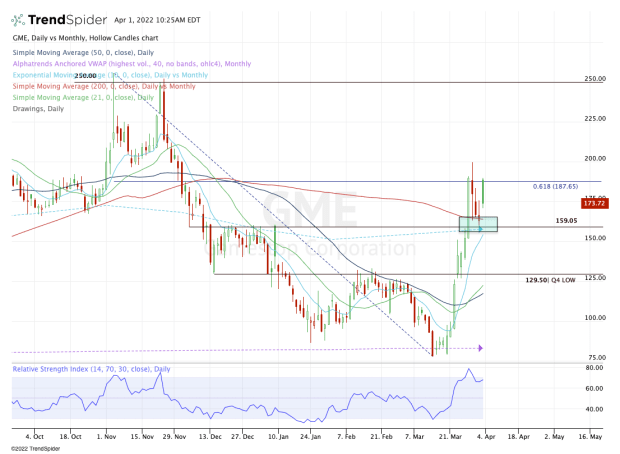This screenshot has width=620, height=454.
Task: Select the Simple Moving Average 50 legend entry
Action: click(x=80, y=48)
